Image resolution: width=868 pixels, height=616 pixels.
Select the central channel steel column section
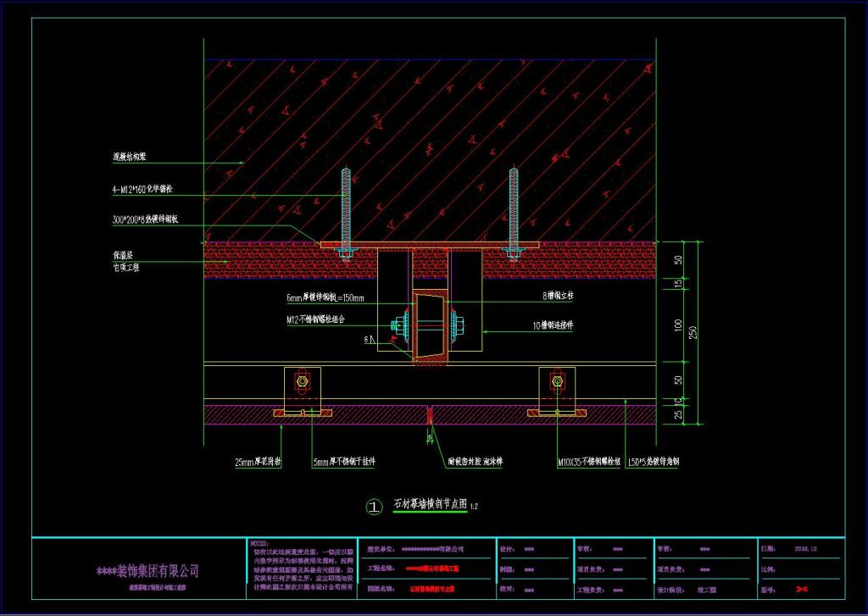coord(430,325)
